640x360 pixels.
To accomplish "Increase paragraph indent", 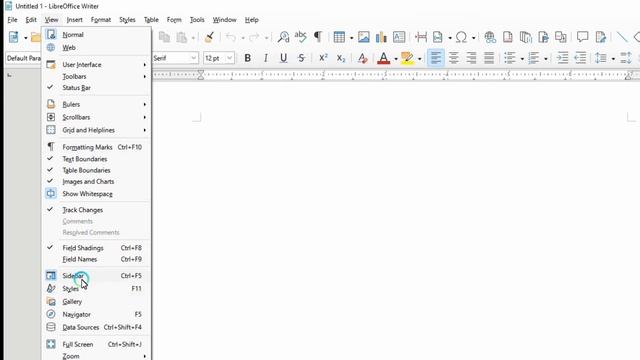I will tap(562, 58).
